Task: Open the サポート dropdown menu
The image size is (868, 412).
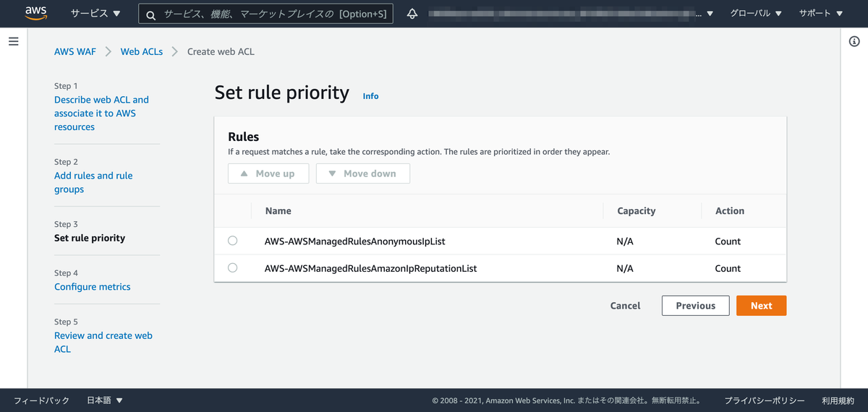Action: pos(821,14)
